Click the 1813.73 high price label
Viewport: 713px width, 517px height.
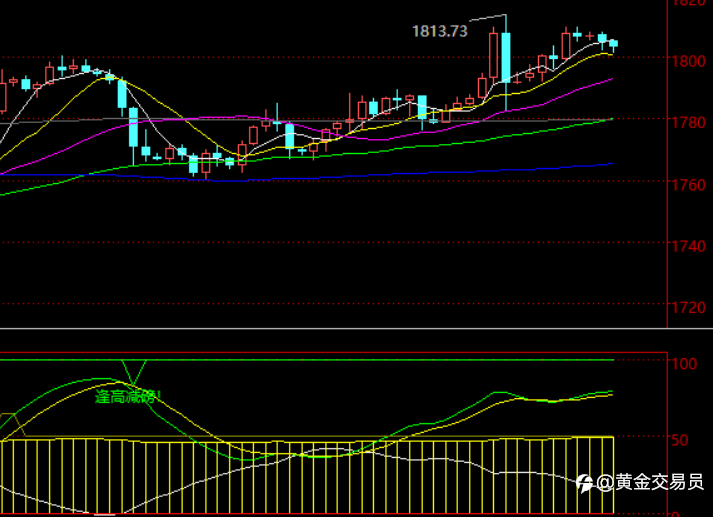440,31
